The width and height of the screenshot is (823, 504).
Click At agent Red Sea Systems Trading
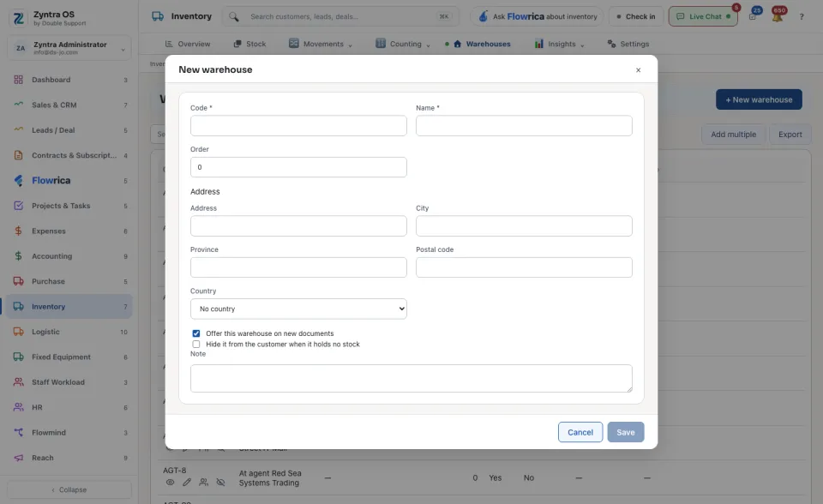[x=270, y=478]
